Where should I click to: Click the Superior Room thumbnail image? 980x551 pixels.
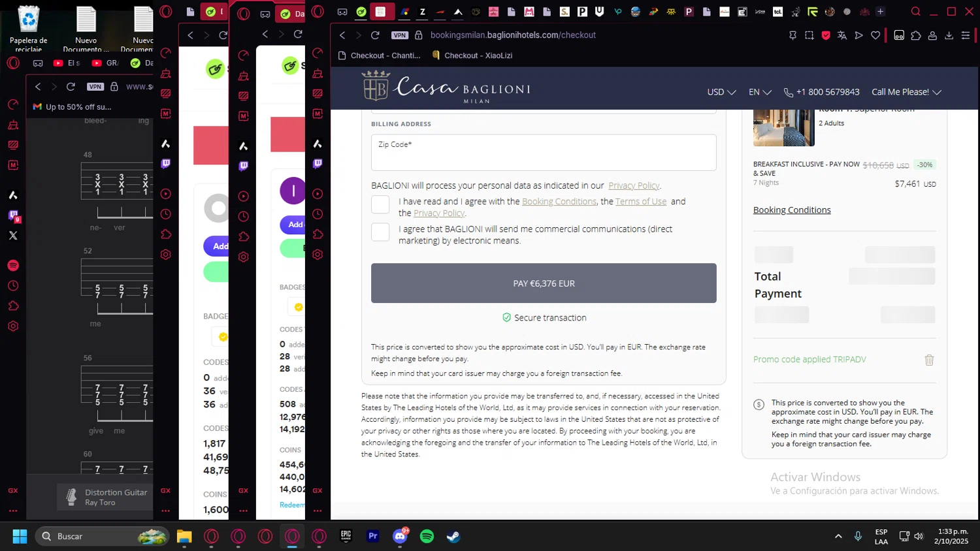[x=784, y=128]
